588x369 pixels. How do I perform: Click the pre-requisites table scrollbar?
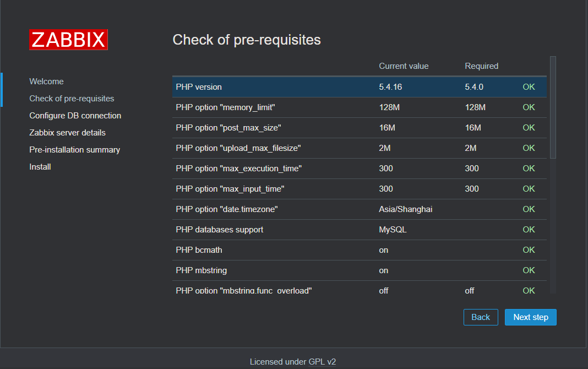[x=553, y=107]
